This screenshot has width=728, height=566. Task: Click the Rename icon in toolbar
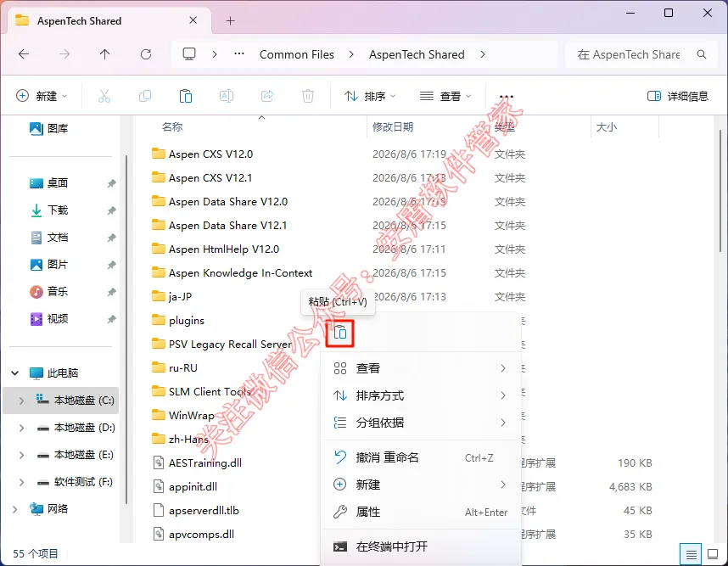226,96
